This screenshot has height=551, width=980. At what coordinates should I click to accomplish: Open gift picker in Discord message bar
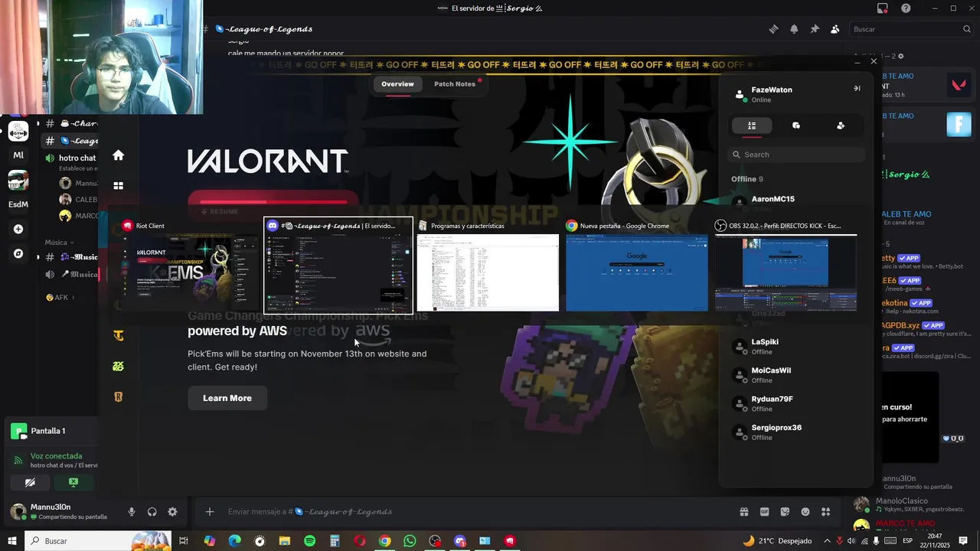pyautogui.click(x=743, y=512)
